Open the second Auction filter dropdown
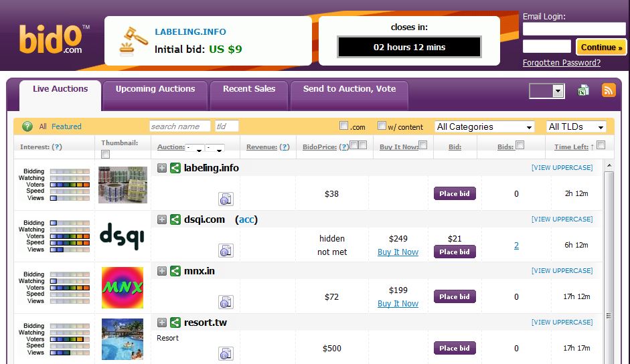The width and height of the screenshot is (630, 364). click(x=214, y=148)
